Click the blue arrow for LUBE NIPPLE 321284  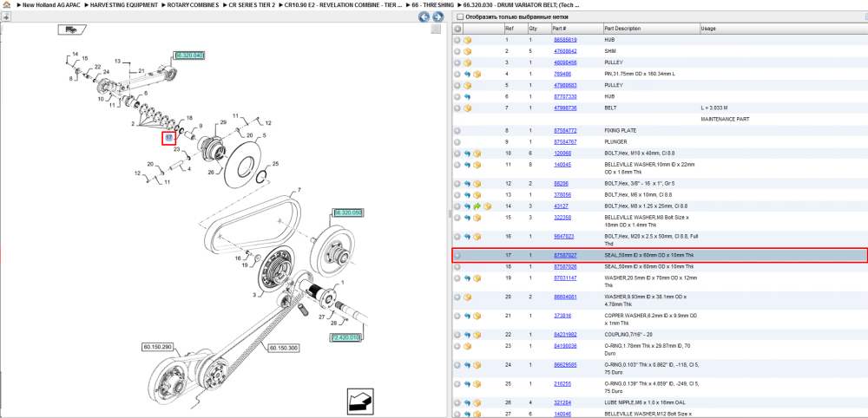click(x=467, y=403)
